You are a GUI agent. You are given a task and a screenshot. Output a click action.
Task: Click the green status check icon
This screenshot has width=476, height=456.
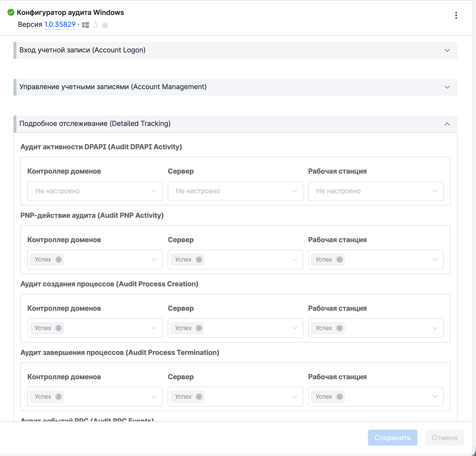click(x=11, y=12)
